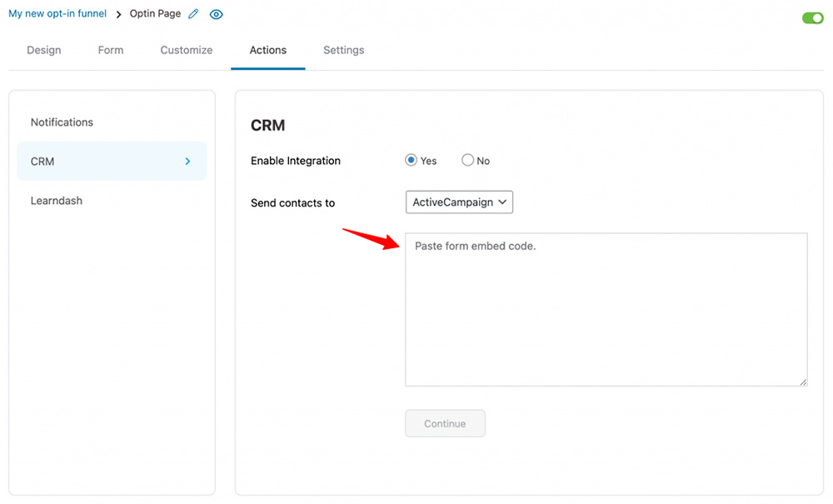Image resolution: width=833 pixels, height=504 pixels.
Task: Click the chevron arrow on the CRM item
Action: (187, 161)
